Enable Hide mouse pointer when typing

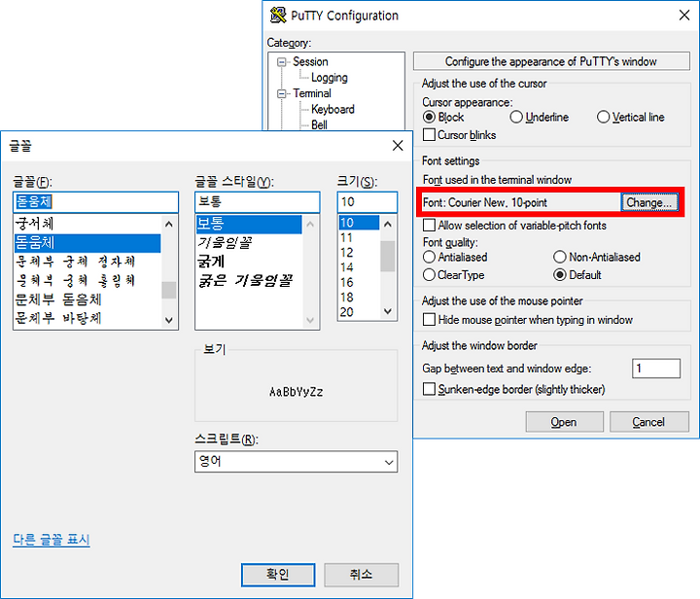click(429, 320)
